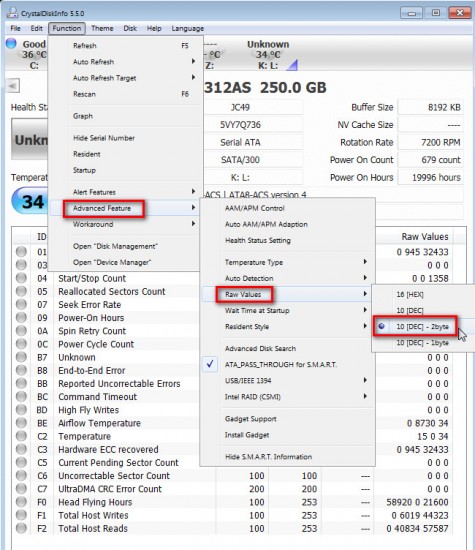Toggle Hide Serial Number option
Screen dimensions: 475x550
125,138
